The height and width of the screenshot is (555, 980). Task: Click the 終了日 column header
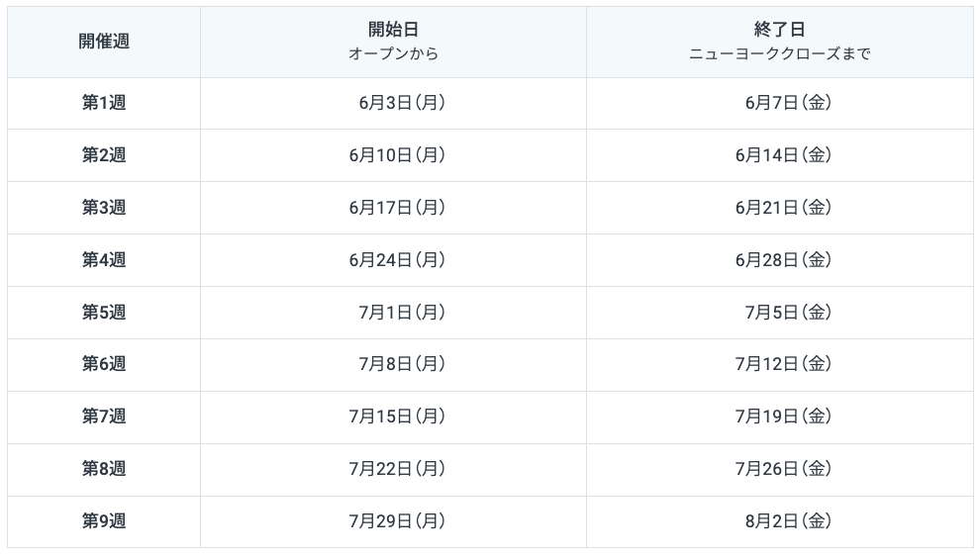(x=779, y=31)
